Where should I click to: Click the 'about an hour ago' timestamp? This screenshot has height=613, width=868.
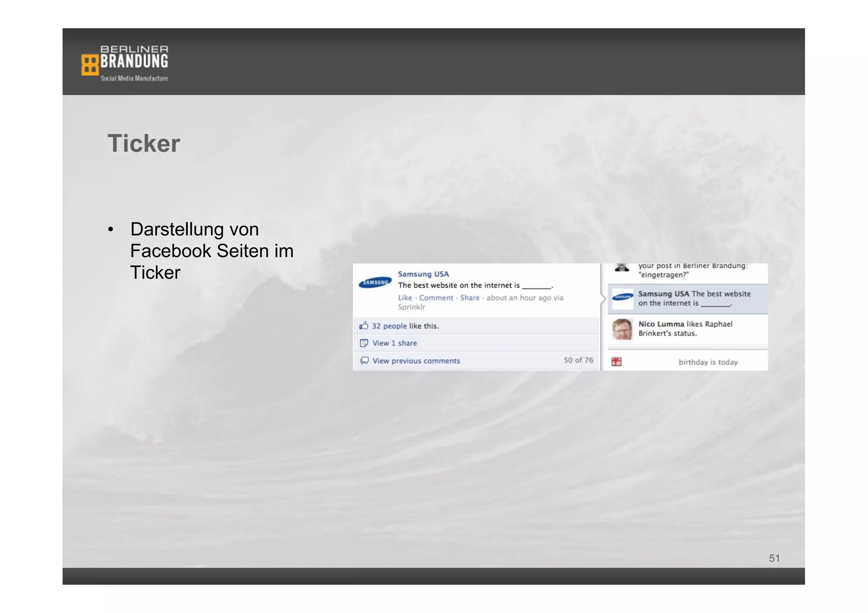pyautogui.click(x=519, y=298)
